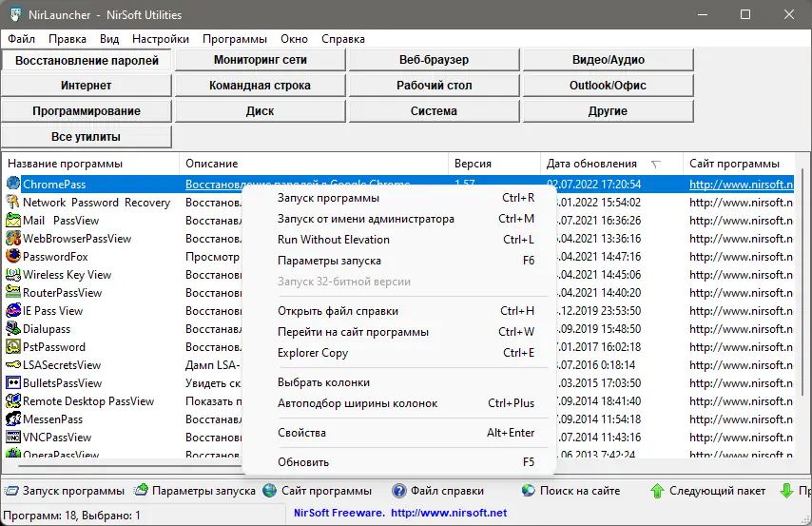Open the Правка menu

coord(68,39)
